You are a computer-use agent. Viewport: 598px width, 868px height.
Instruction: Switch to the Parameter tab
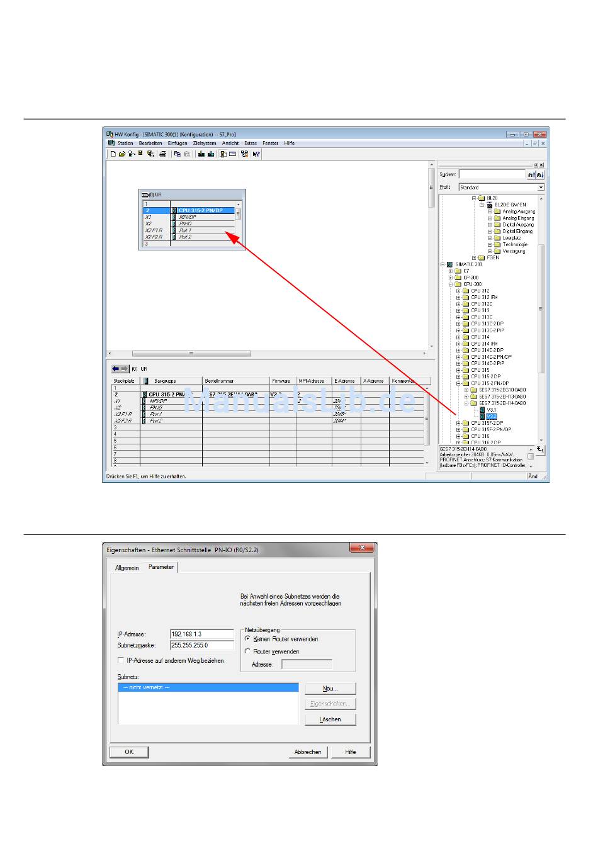tap(161, 566)
